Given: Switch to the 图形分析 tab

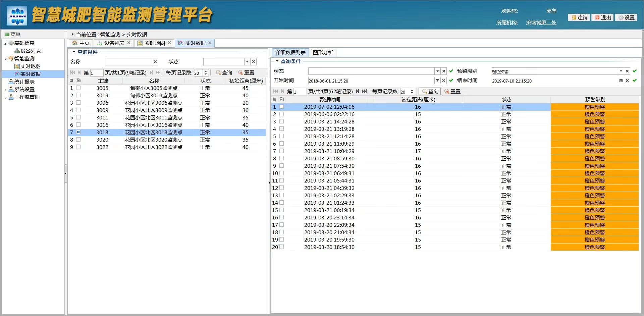Looking at the screenshot, I should pyautogui.click(x=323, y=53).
